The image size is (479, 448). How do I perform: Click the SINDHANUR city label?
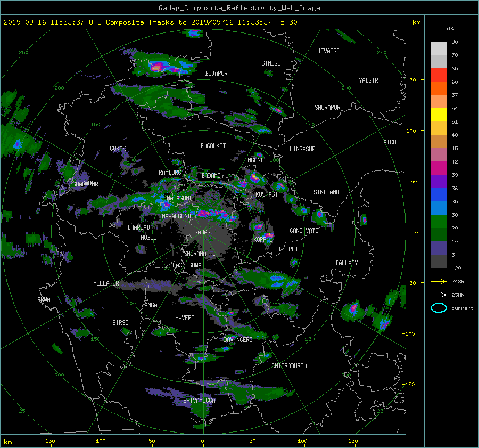click(x=328, y=192)
